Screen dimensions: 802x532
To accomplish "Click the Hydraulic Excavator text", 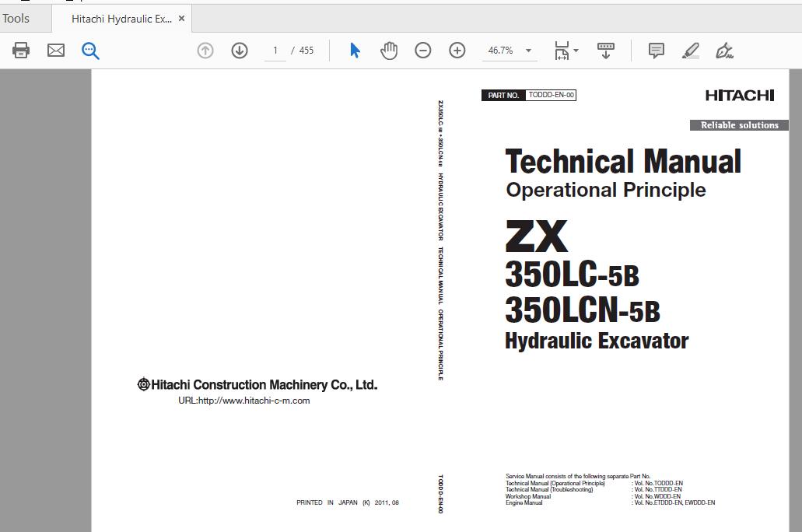I will coord(597,341).
